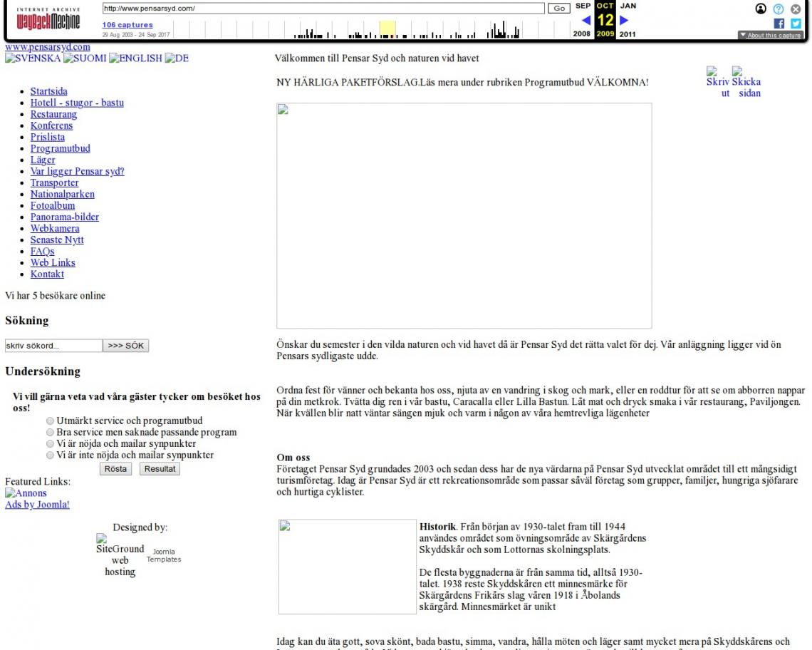Open Fotoalbum menu item

(52, 205)
